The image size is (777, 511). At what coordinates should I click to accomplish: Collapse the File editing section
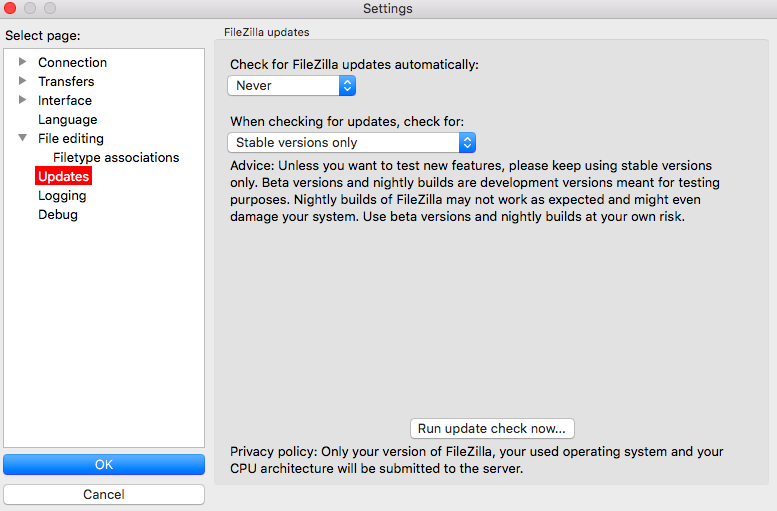click(x=22, y=138)
